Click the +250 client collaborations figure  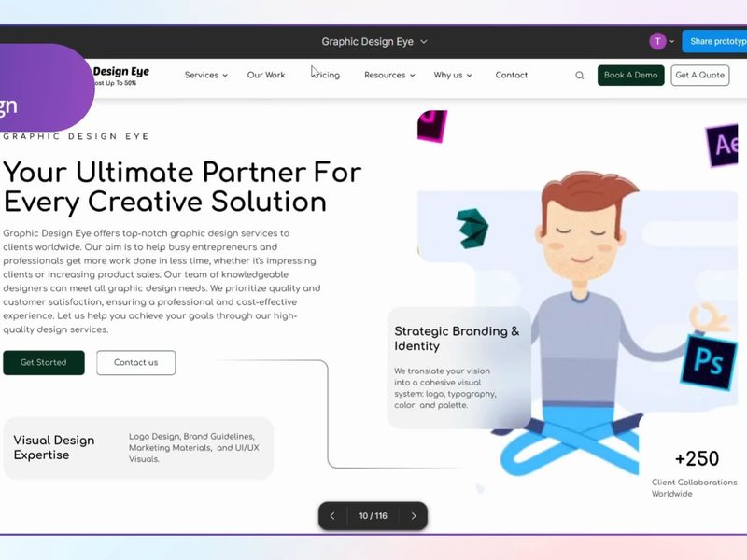[697, 458]
